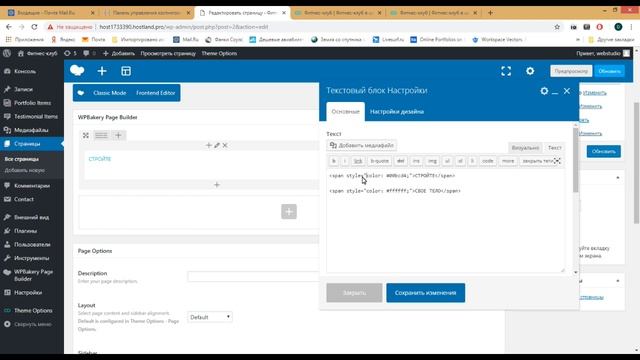Prepend element with column plus icon
640x360 pixels.
209,145
